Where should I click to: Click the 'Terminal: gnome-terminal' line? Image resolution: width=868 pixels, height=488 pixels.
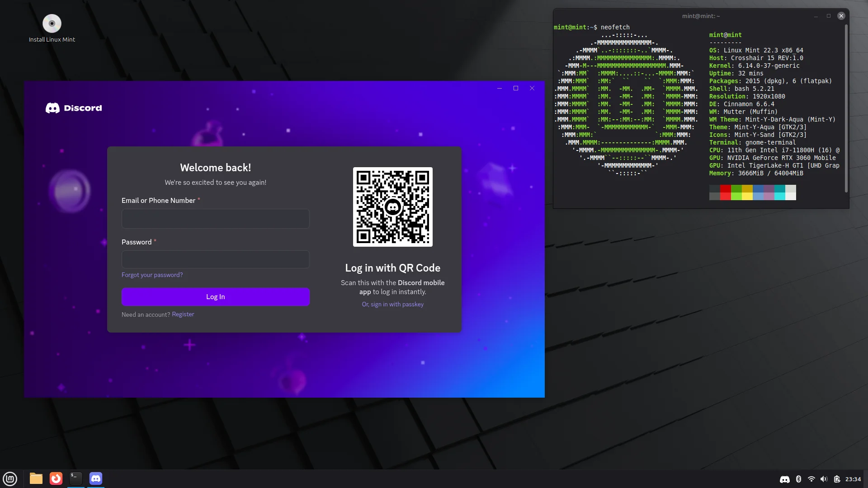tap(753, 142)
